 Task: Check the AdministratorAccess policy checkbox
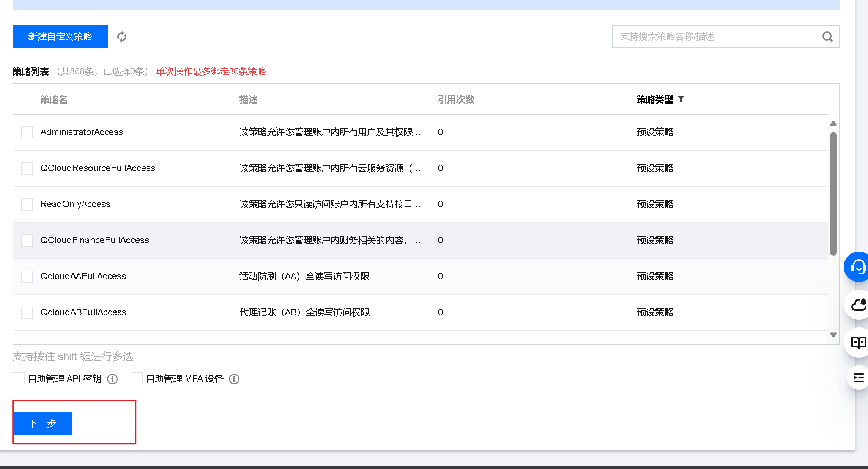pyautogui.click(x=27, y=132)
